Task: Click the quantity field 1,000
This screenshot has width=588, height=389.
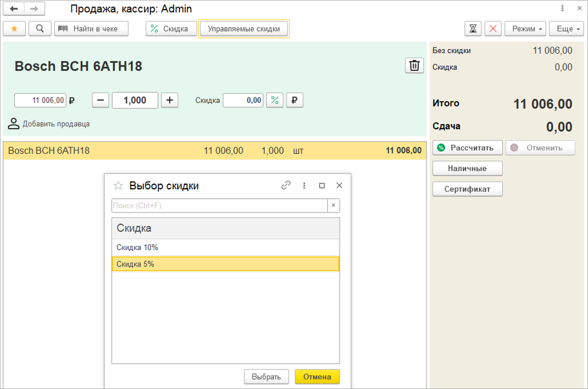Action: pyautogui.click(x=135, y=100)
